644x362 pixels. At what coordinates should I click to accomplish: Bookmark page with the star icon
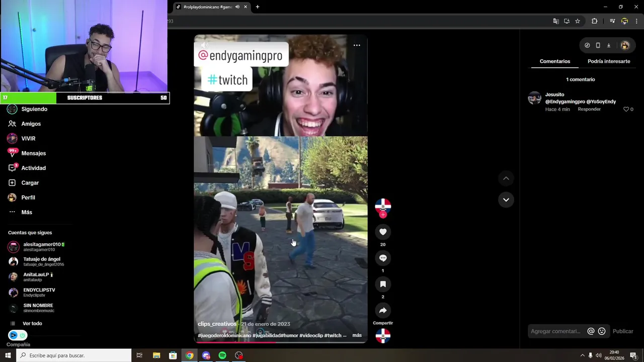click(578, 21)
